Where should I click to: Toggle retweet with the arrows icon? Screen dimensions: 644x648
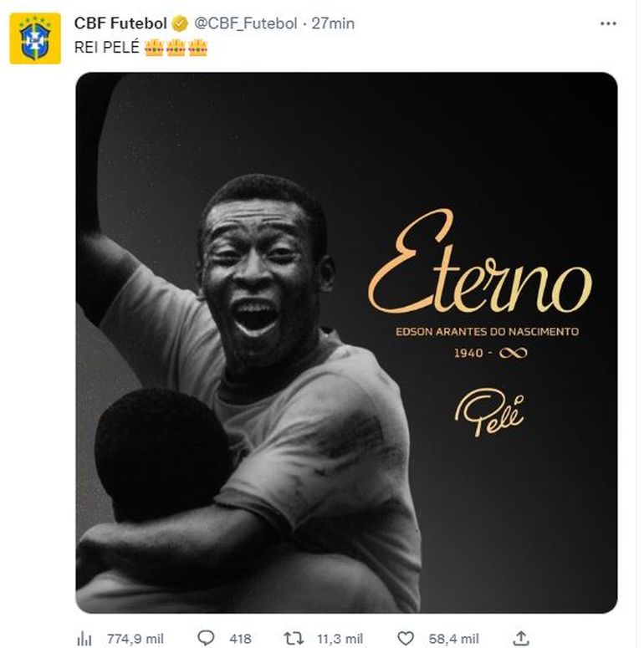click(294, 638)
